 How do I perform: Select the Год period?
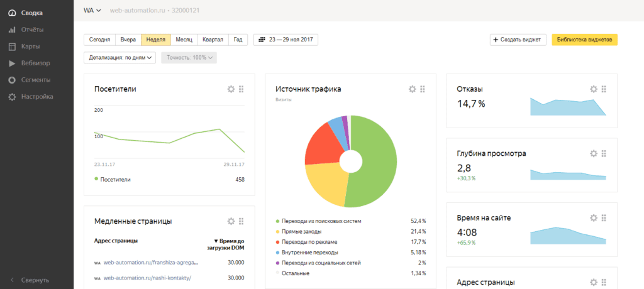point(238,40)
